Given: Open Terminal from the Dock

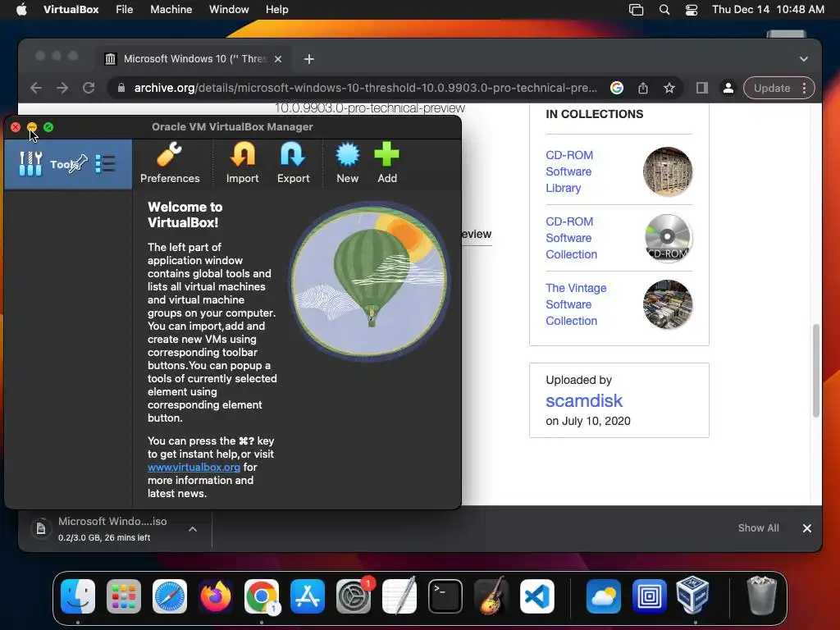Looking at the screenshot, I should tap(445, 596).
